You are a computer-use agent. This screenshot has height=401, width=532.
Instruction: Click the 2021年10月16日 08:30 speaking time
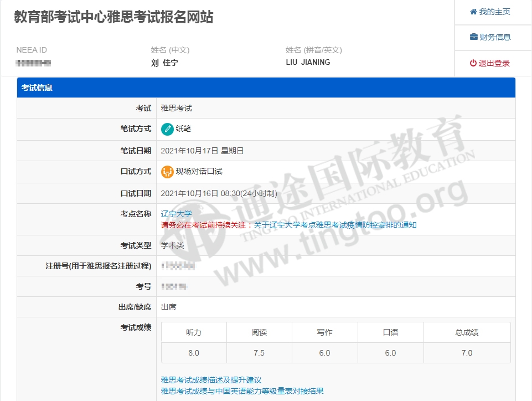coord(219,193)
